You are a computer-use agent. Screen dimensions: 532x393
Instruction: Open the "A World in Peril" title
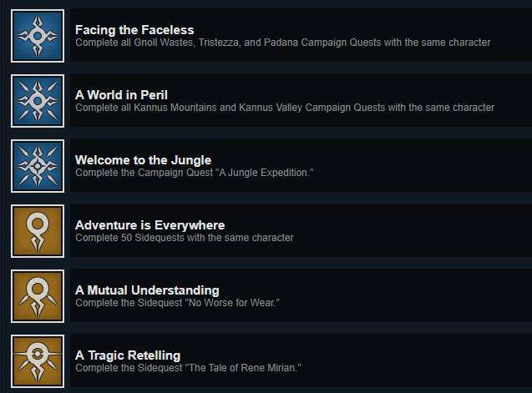[121, 95]
